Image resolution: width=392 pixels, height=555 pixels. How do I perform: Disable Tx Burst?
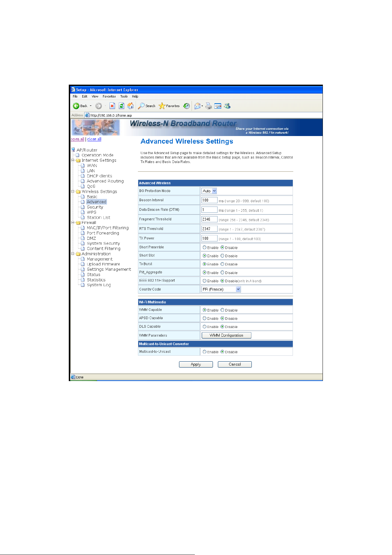(x=222, y=264)
